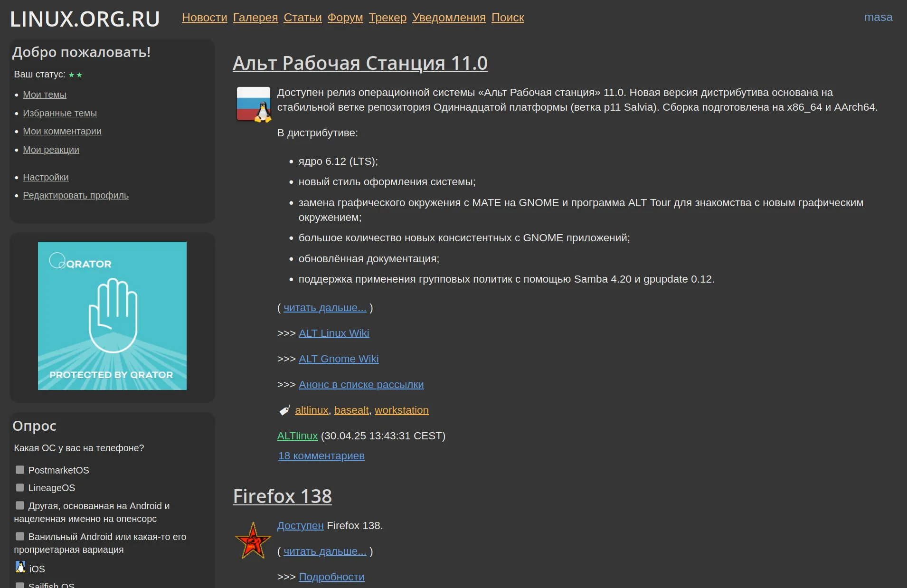The image size is (907, 588).
Task: Open the masa user profile
Action: (x=878, y=17)
